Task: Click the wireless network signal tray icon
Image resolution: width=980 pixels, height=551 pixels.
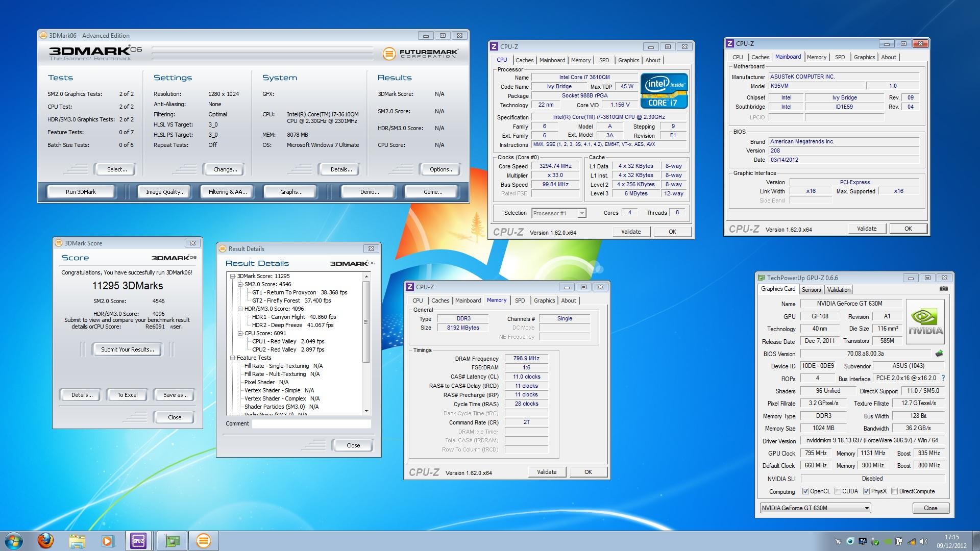Action: click(x=911, y=541)
